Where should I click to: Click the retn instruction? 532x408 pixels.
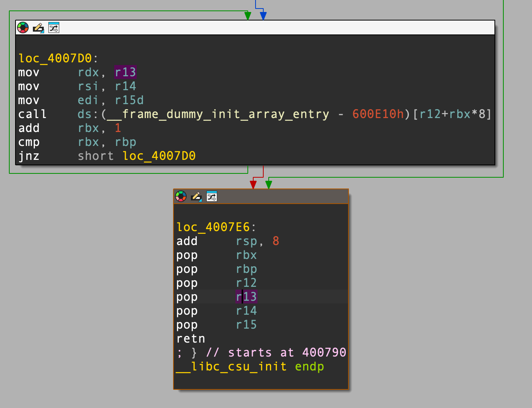point(190,339)
